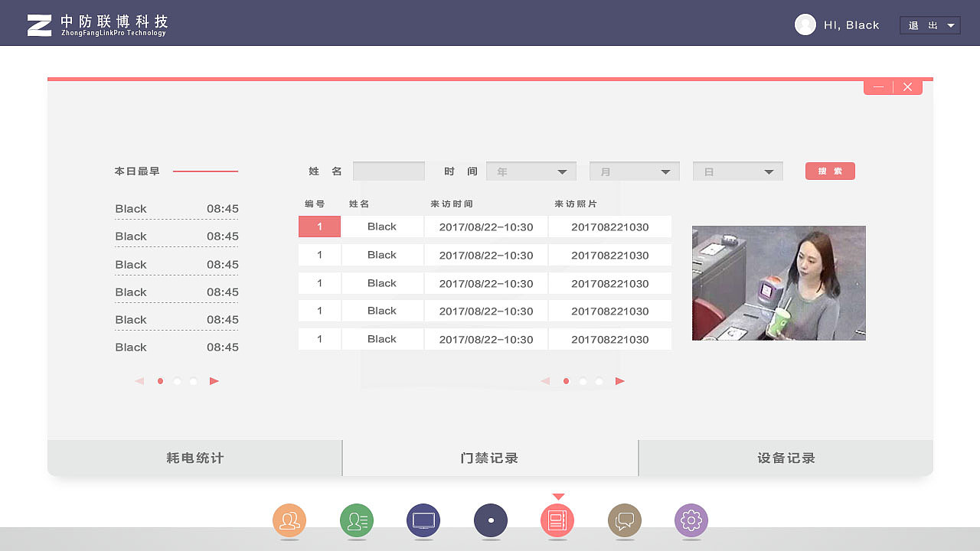Select third page dot under 本日最早 list

(194, 381)
